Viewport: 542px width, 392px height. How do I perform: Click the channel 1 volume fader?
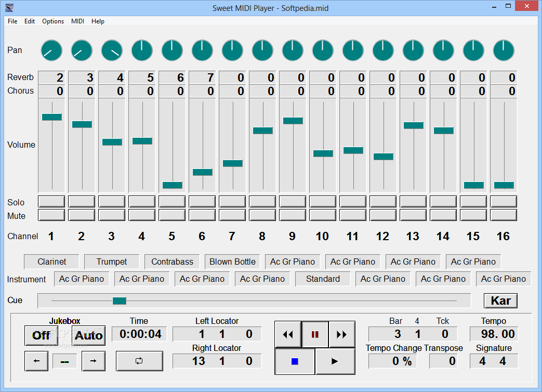[x=52, y=117]
